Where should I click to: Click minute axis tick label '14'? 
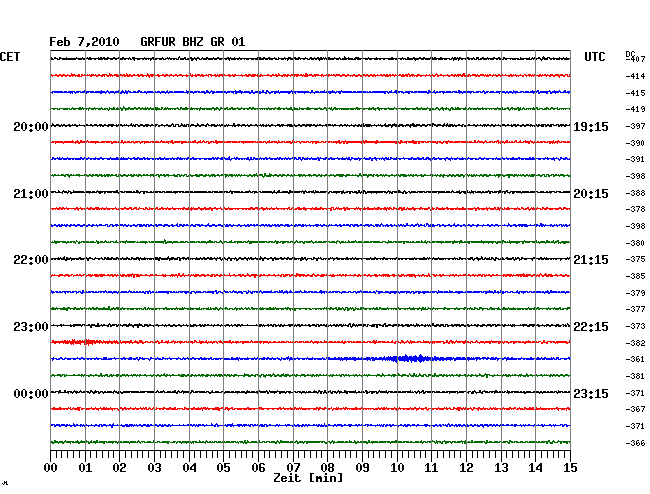tap(536, 468)
